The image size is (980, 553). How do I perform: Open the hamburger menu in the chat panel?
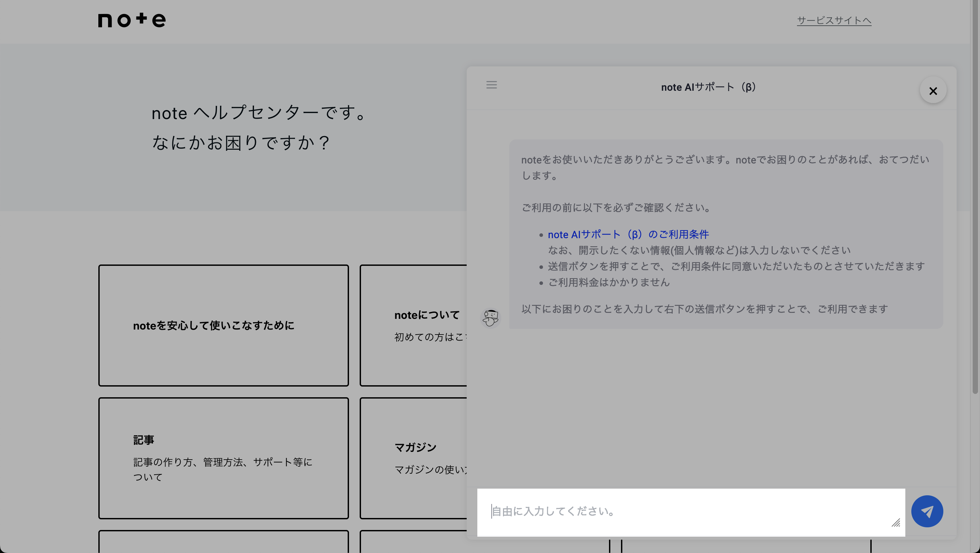coord(491,85)
